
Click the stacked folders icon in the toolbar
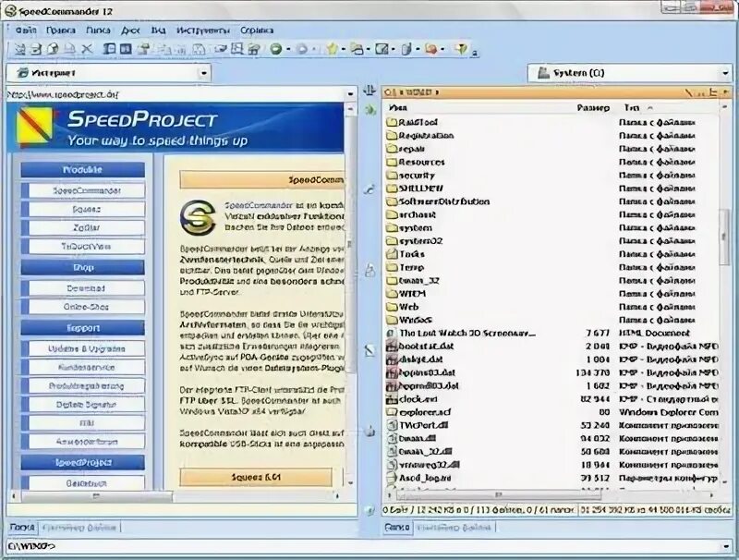pyautogui.click(x=357, y=49)
